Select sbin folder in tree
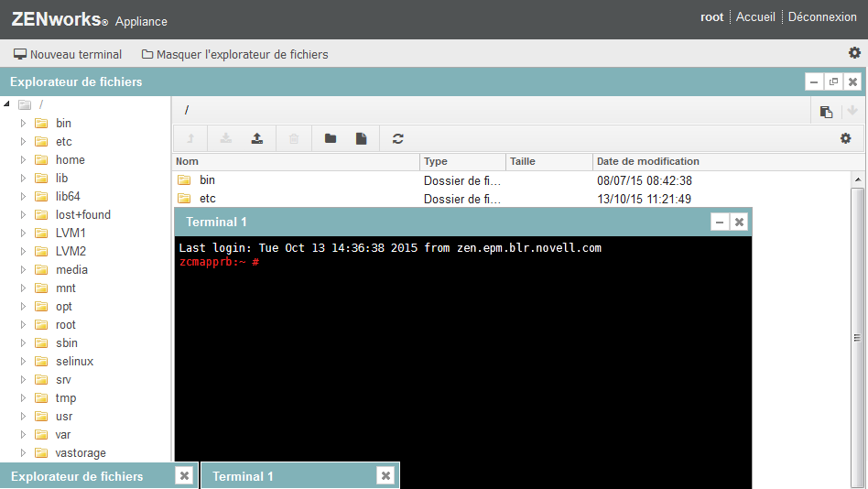868x489 pixels. [67, 342]
